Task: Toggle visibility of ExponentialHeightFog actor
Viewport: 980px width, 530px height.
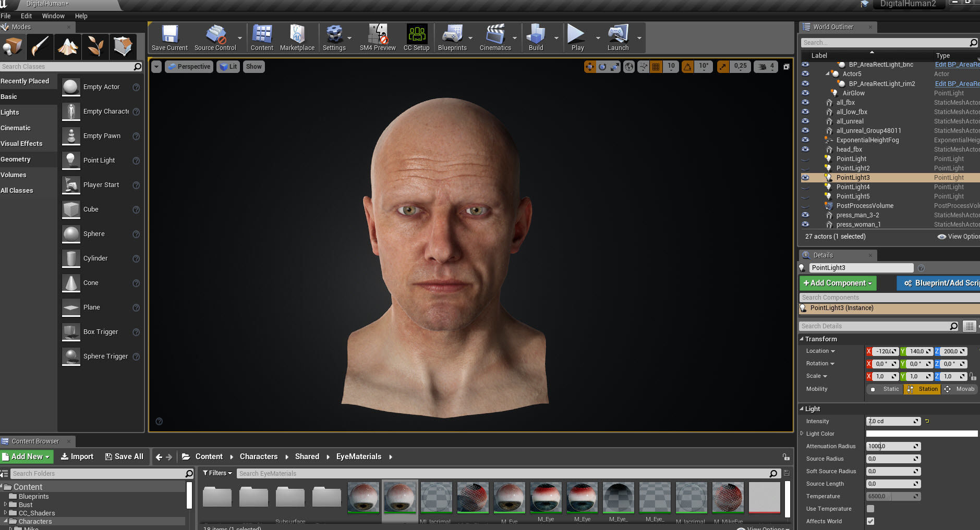Action: click(805, 140)
